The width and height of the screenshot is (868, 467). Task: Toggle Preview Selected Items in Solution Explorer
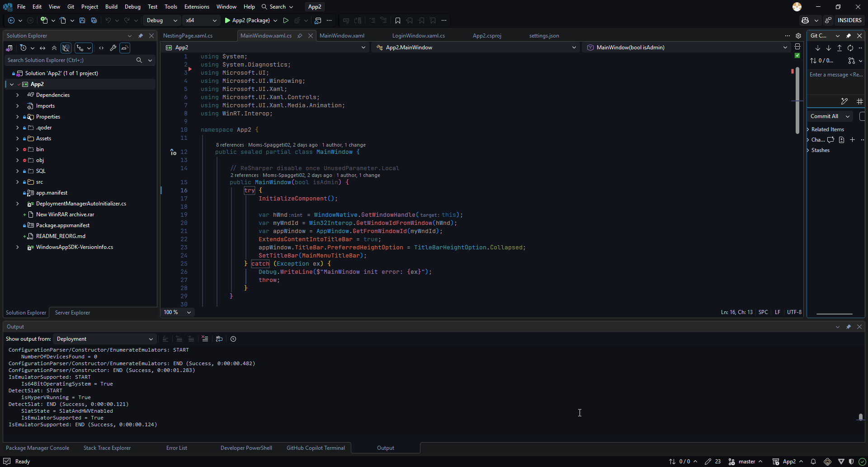125,48
